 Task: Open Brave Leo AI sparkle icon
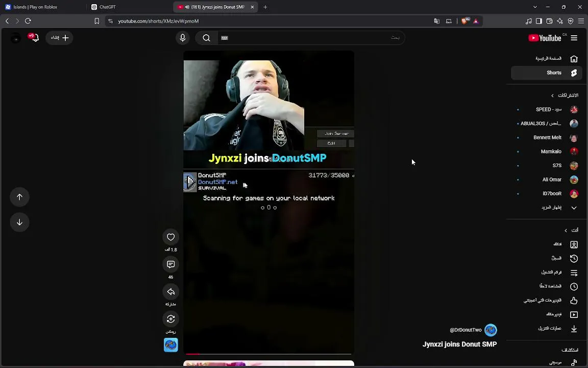pyautogui.click(x=560, y=21)
